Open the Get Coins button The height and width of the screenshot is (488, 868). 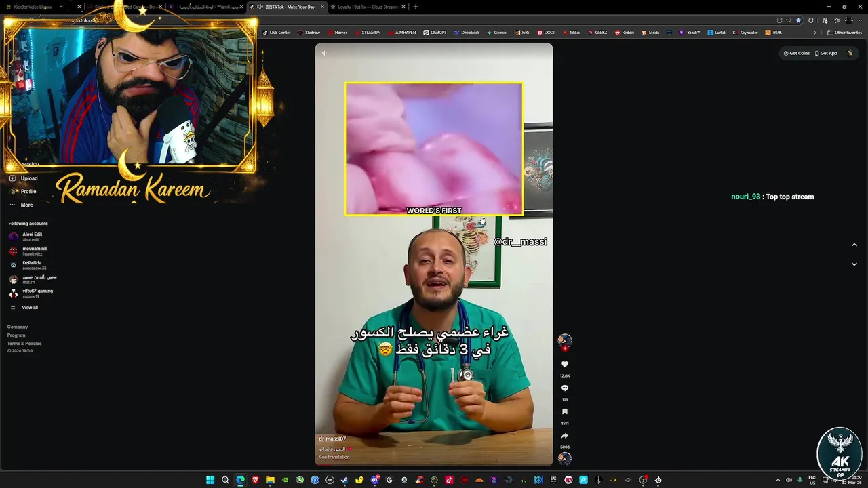(796, 53)
